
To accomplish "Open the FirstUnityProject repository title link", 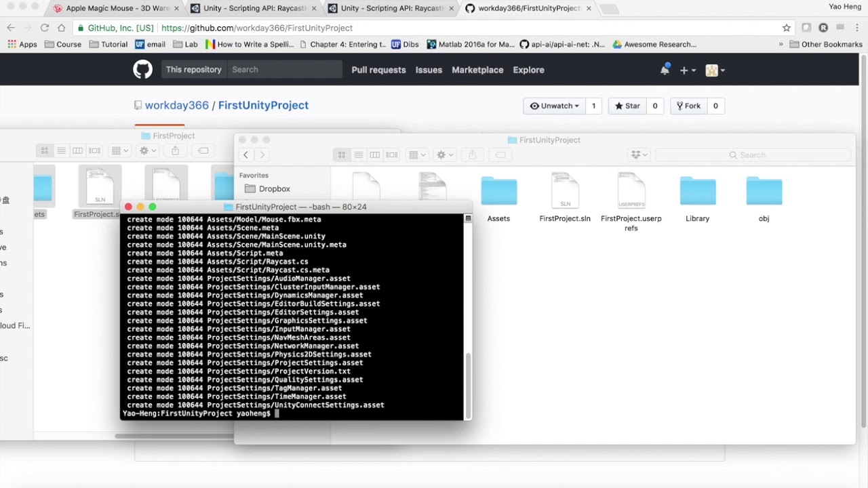I will (x=263, y=105).
